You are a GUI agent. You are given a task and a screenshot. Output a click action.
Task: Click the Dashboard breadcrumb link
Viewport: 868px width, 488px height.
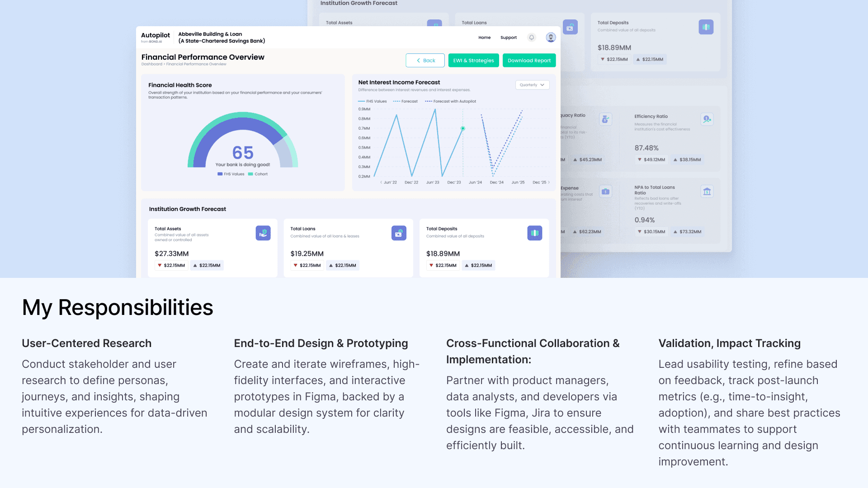[x=151, y=64]
